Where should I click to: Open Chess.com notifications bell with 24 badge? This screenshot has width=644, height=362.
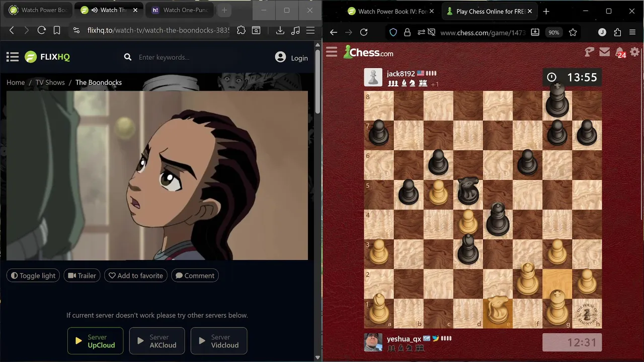click(x=620, y=52)
